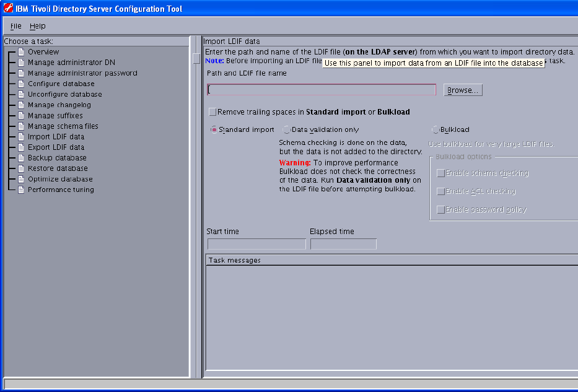Click the Overview document icon
The image size is (578, 392).
coord(22,52)
